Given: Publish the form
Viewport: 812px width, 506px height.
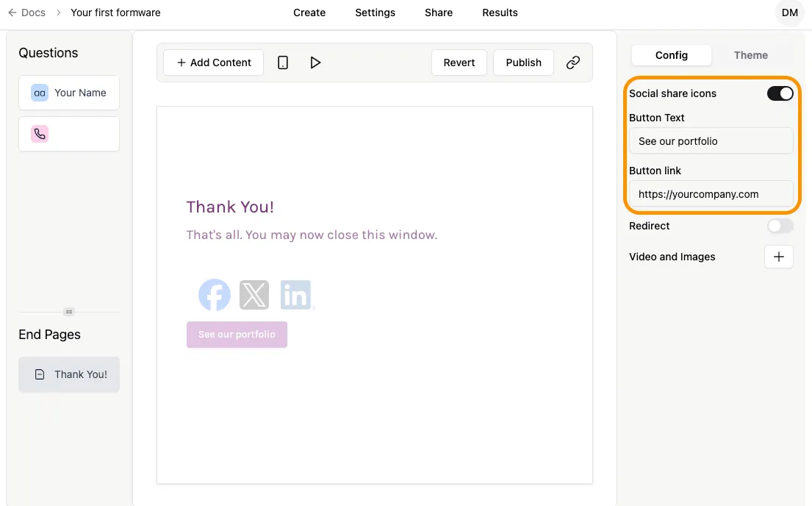Looking at the screenshot, I should (x=523, y=63).
